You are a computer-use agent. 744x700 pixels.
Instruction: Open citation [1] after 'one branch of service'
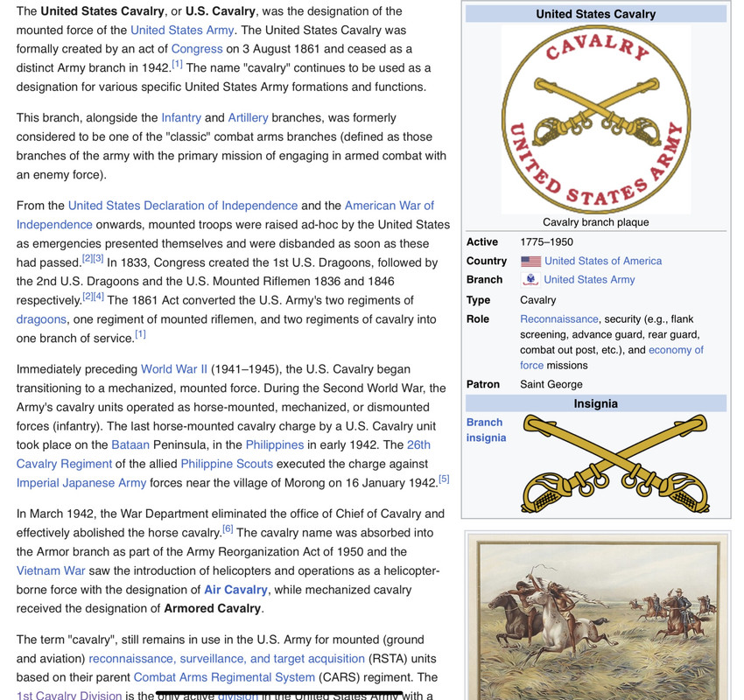140,334
